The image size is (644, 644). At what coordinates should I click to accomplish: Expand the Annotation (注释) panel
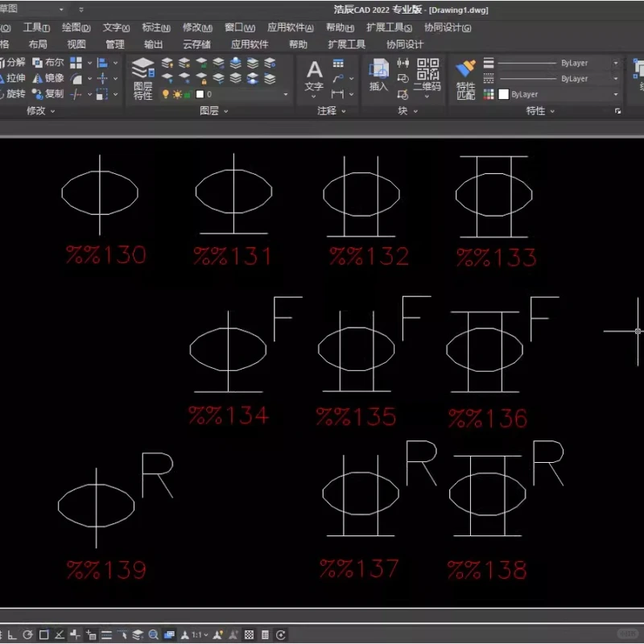(331, 111)
